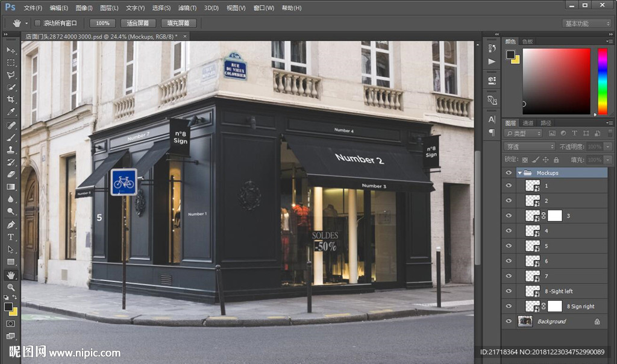Viewport: 617px width, 364px height.
Task: Click the rainbow hue slider strip
Action: (602, 81)
